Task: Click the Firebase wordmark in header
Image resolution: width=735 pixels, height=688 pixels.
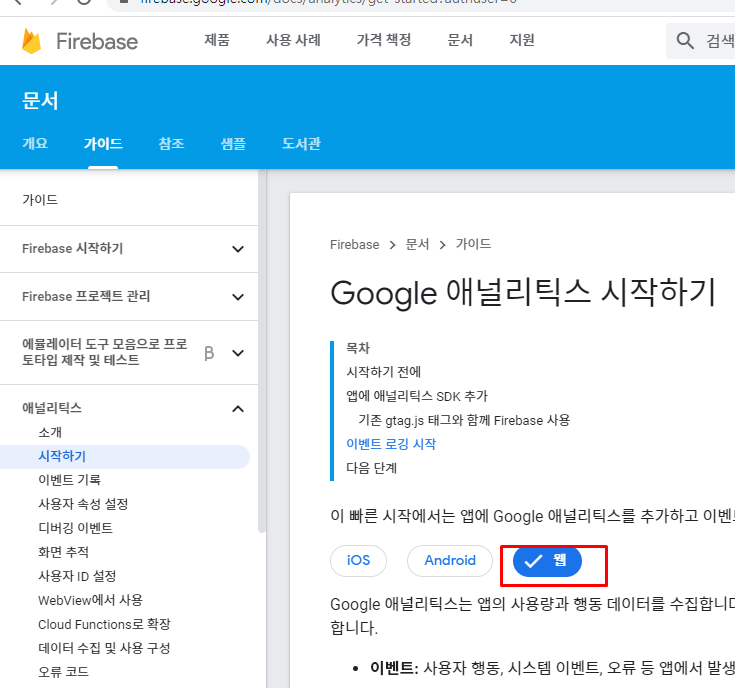Action: [97, 41]
